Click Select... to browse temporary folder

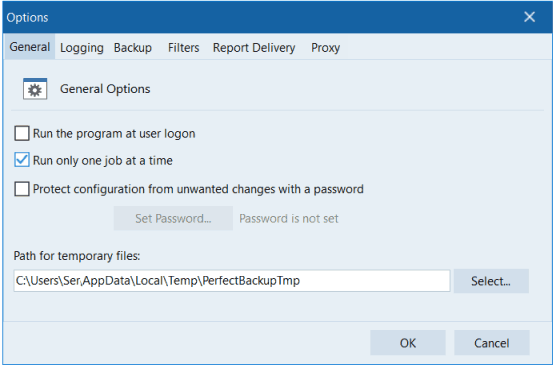pos(491,281)
